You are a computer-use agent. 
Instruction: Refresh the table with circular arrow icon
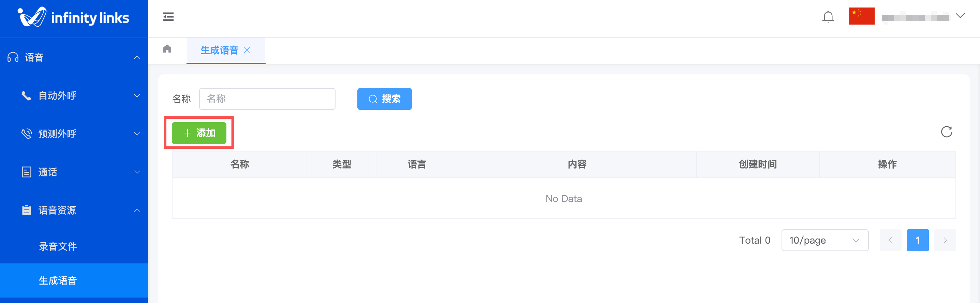[946, 132]
